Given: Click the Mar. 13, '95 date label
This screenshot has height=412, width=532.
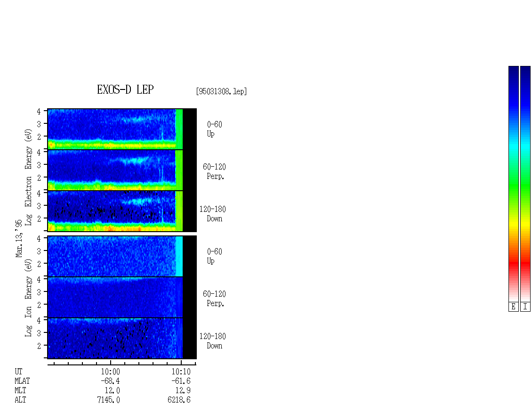Looking at the screenshot, I should click(19, 239).
